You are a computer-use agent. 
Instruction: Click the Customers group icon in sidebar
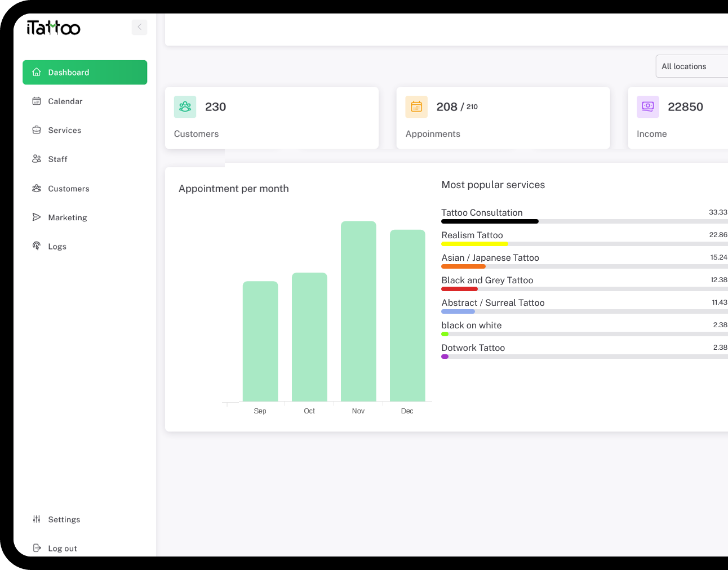tap(37, 189)
